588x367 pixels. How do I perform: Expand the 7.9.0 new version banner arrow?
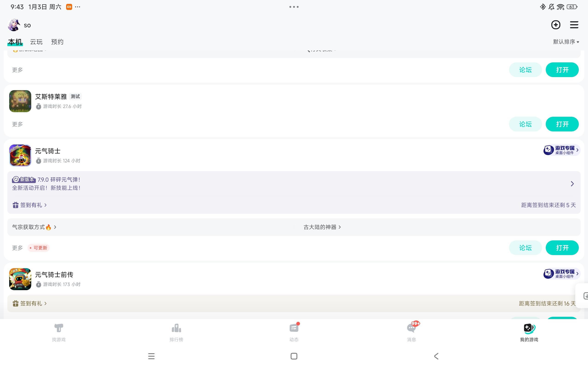point(572,184)
